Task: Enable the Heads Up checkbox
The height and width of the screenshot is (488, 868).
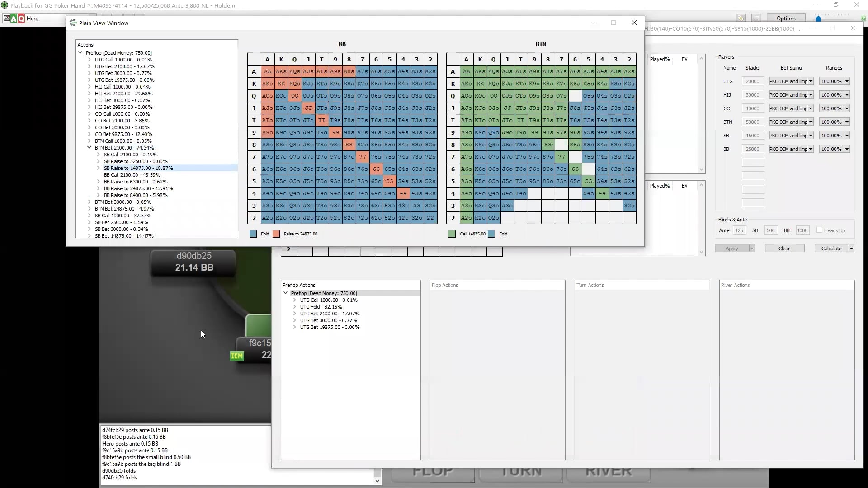Action: (819, 230)
